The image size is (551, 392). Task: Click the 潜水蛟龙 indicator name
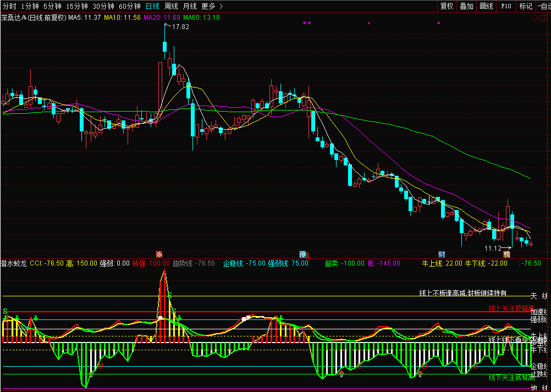point(14,263)
